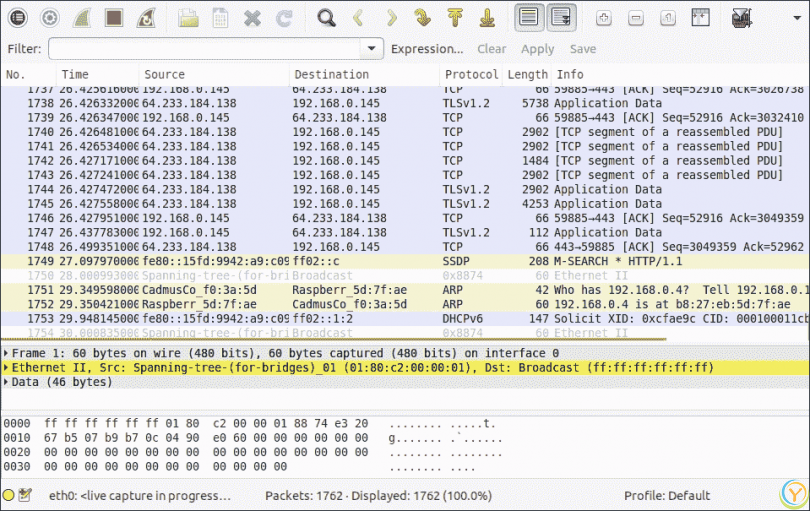Image resolution: width=810 pixels, height=511 pixels.
Task: Expand the Ethernet II details row
Action: click(7, 368)
